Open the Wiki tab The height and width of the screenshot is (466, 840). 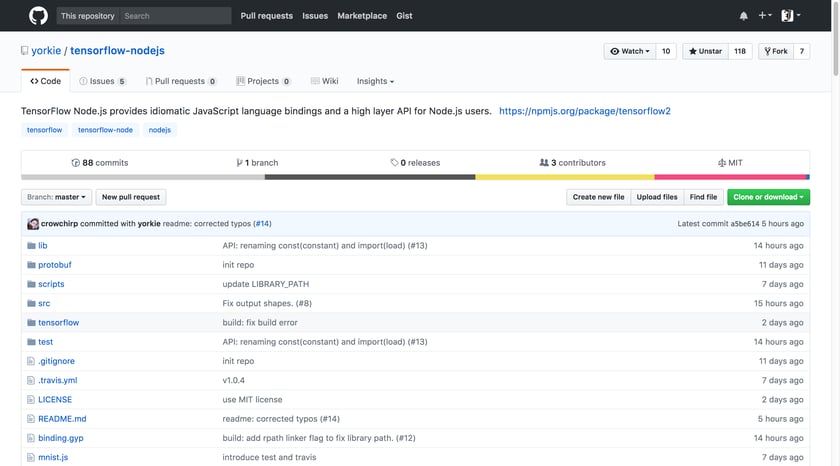[x=325, y=81]
